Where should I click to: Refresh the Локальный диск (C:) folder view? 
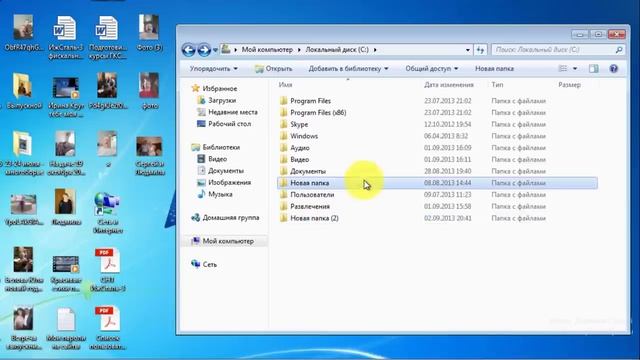coord(480,50)
